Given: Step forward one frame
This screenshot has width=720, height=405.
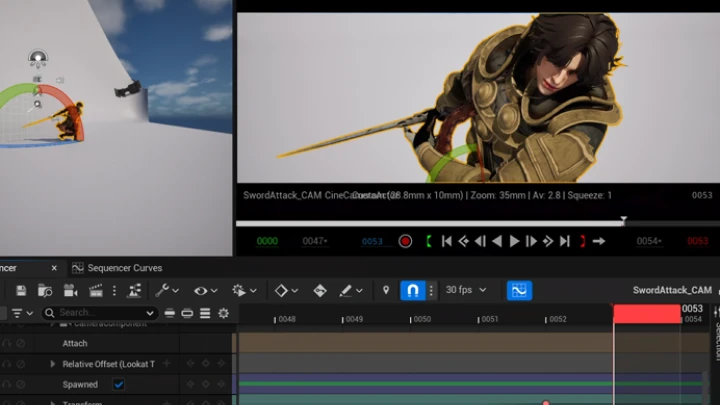Looking at the screenshot, I should [x=531, y=241].
